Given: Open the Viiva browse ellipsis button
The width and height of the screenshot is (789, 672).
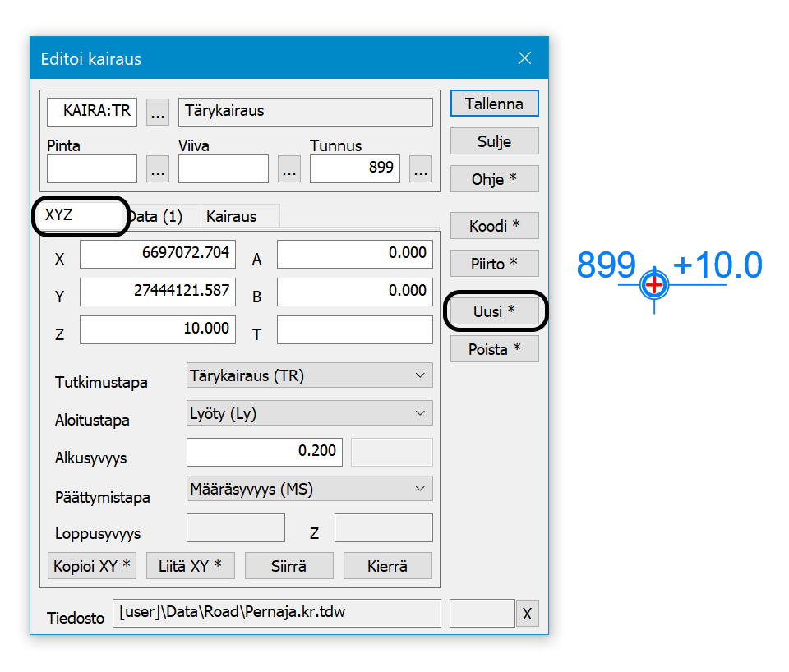Looking at the screenshot, I should tap(289, 169).
